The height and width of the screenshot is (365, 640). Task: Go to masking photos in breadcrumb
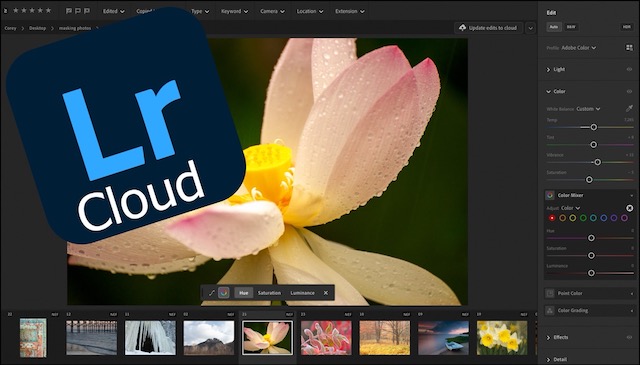point(75,28)
